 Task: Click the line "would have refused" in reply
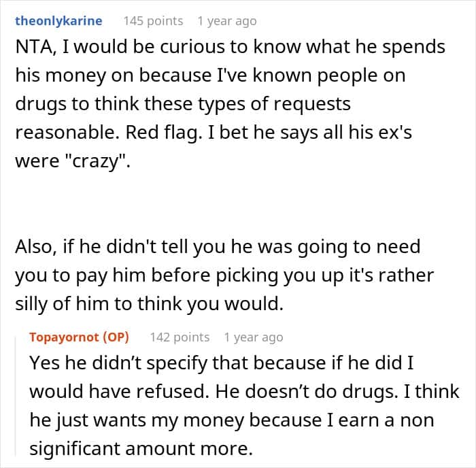click(244, 391)
